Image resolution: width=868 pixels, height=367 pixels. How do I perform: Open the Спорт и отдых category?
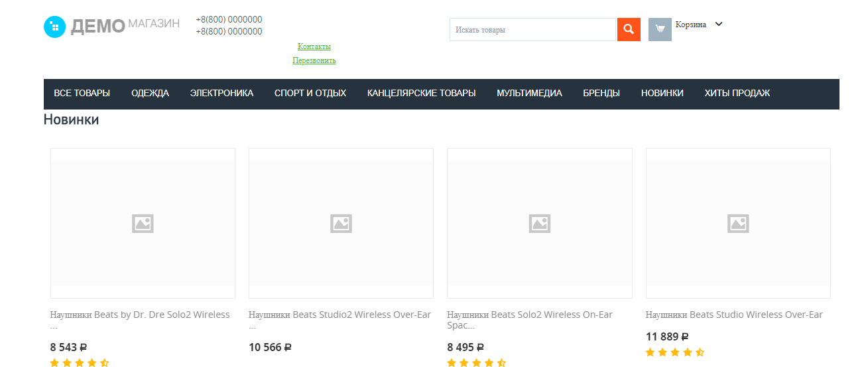(310, 94)
